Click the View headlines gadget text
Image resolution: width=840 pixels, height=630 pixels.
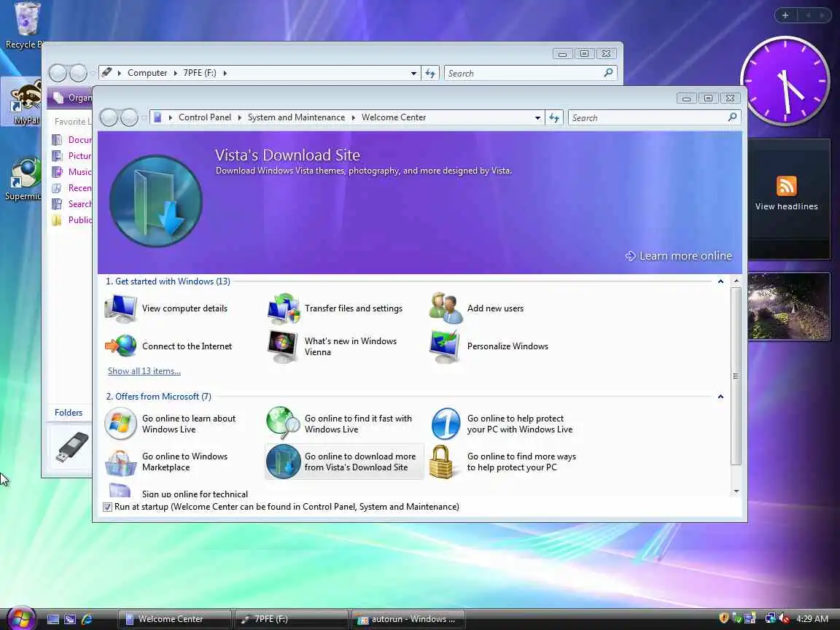787,206
